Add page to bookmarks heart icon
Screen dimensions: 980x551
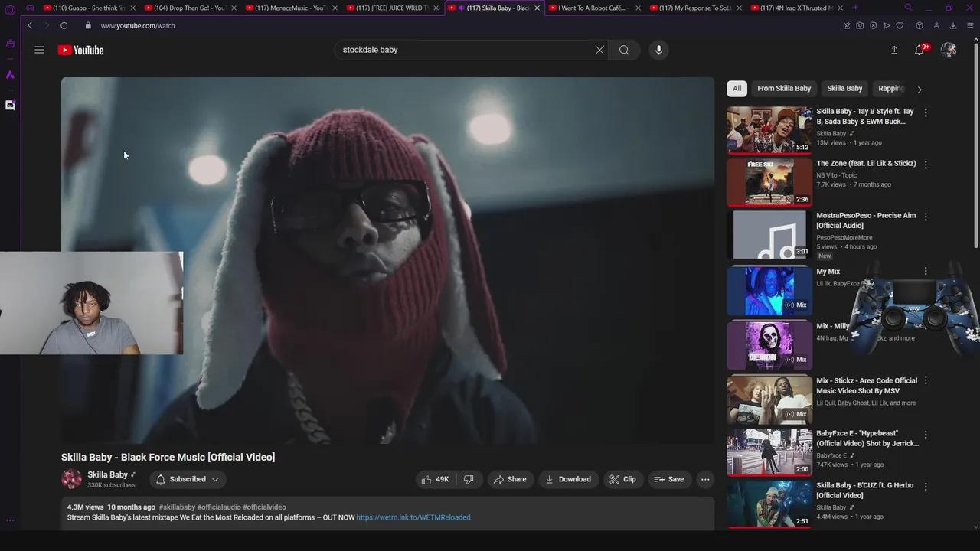[900, 25]
